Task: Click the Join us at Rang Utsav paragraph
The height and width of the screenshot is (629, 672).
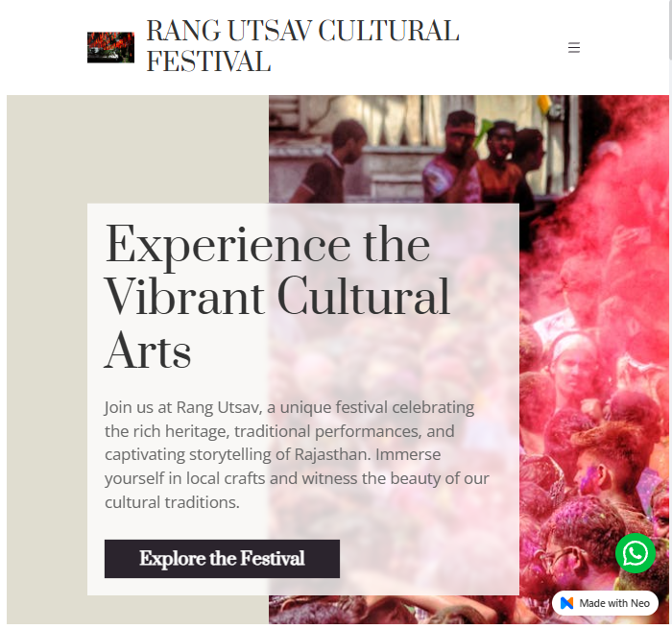Action: (297, 454)
